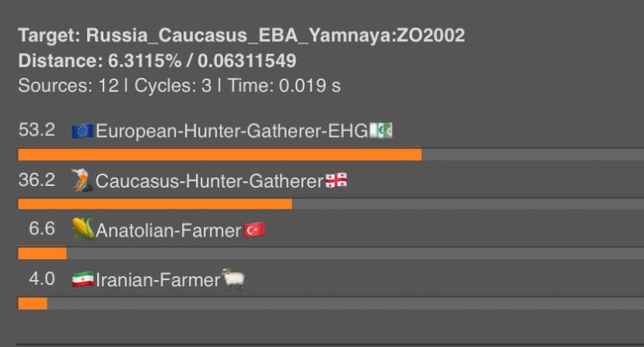Click the 53.2 orange percentage bar
This screenshot has width=644, height=347.
pyautogui.click(x=220, y=155)
